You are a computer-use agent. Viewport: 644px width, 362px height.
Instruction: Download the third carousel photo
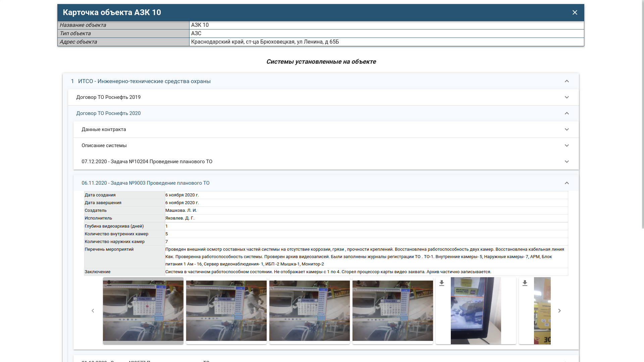(x=275, y=283)
